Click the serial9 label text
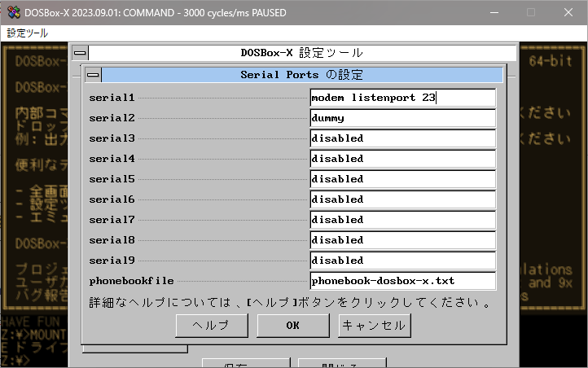This screenshot has height=368, width=588. point(112,261)
